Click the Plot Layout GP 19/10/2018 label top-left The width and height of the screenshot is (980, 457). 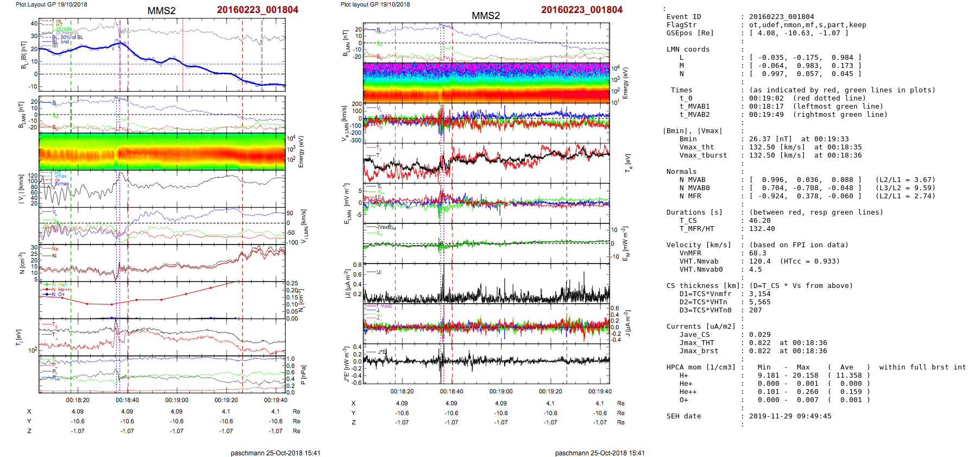point(51,4)
